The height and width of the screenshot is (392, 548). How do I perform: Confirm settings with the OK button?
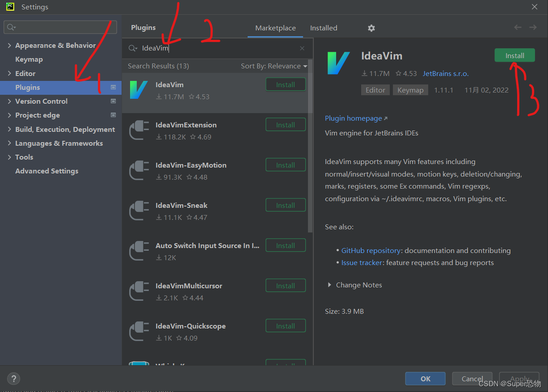point(426,379)
